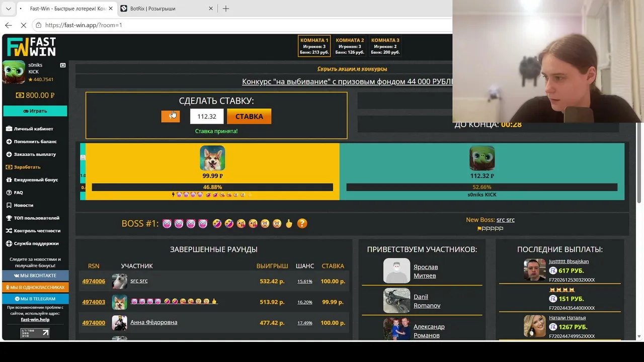Open a new browser tab
The width and height of the screenshot is (644, 362).
point(226,9)
